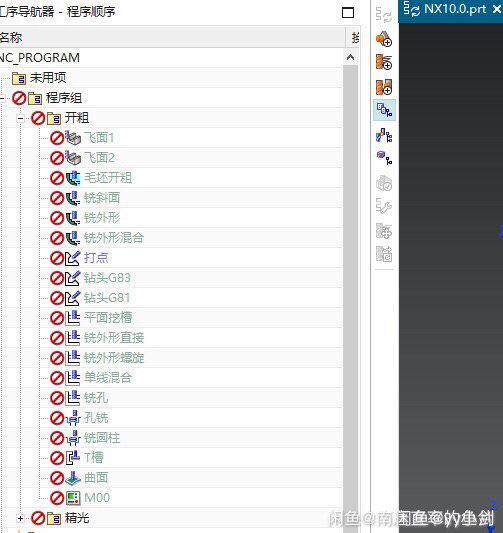
Task: Select the 钻头G83 drilling operation
Action: 107,278
